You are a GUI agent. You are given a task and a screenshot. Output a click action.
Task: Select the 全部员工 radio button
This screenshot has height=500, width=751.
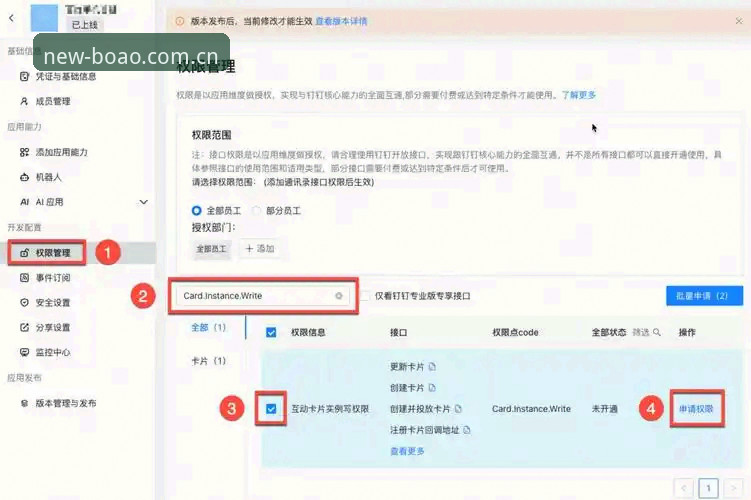coord(196,210)
